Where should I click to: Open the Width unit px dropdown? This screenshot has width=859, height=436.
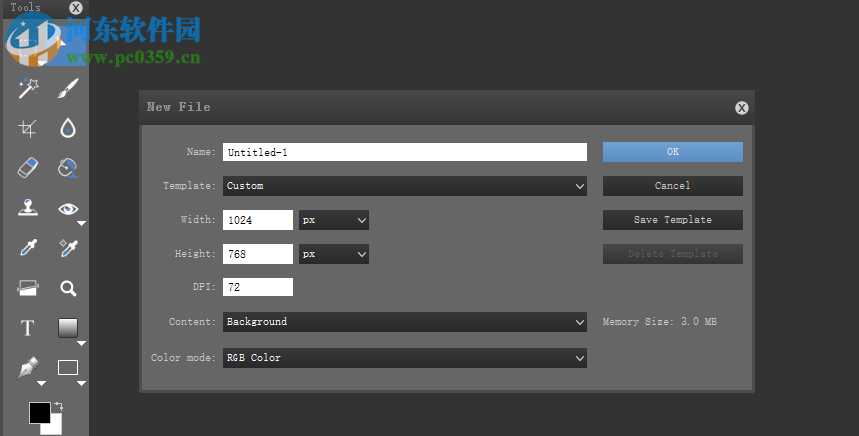(x=334, y=220)
